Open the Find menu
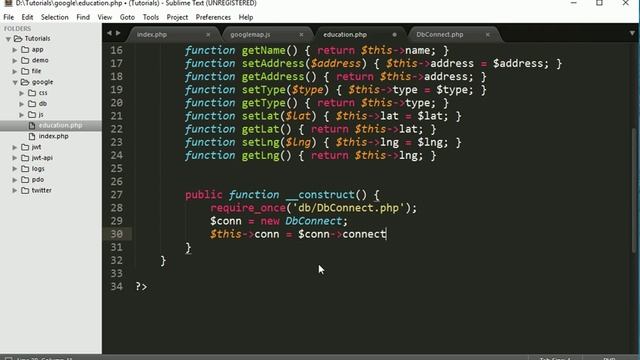640x360 pixels. (83, 17)
